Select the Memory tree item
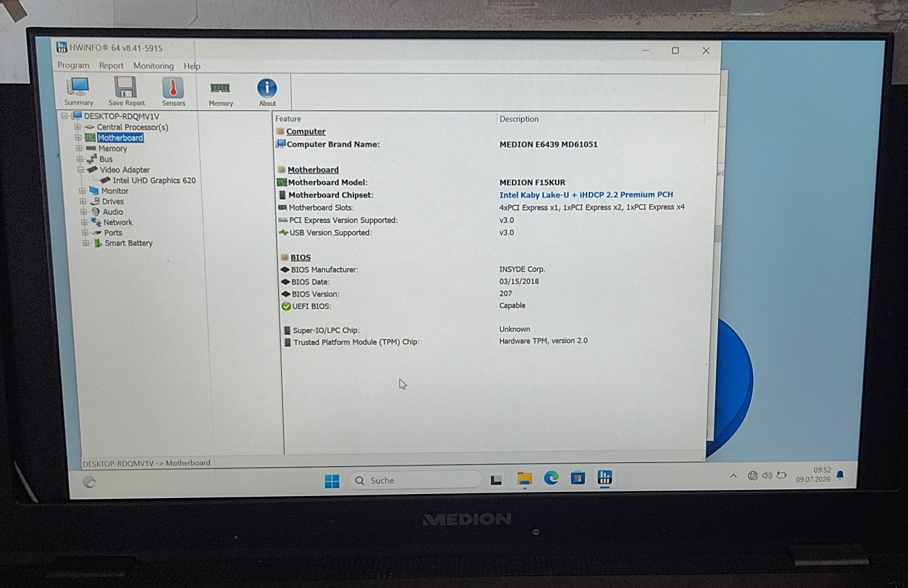The height and width of the screenshot is (588, 908). (112, 148)
